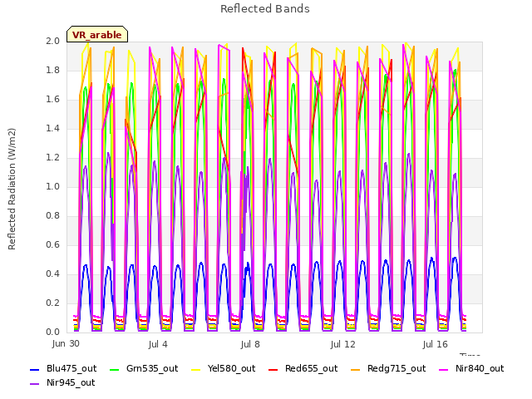Click the Jul 4 x-axis tick label
The height and width of the screenshot is (399, 532).
point(158,344)
